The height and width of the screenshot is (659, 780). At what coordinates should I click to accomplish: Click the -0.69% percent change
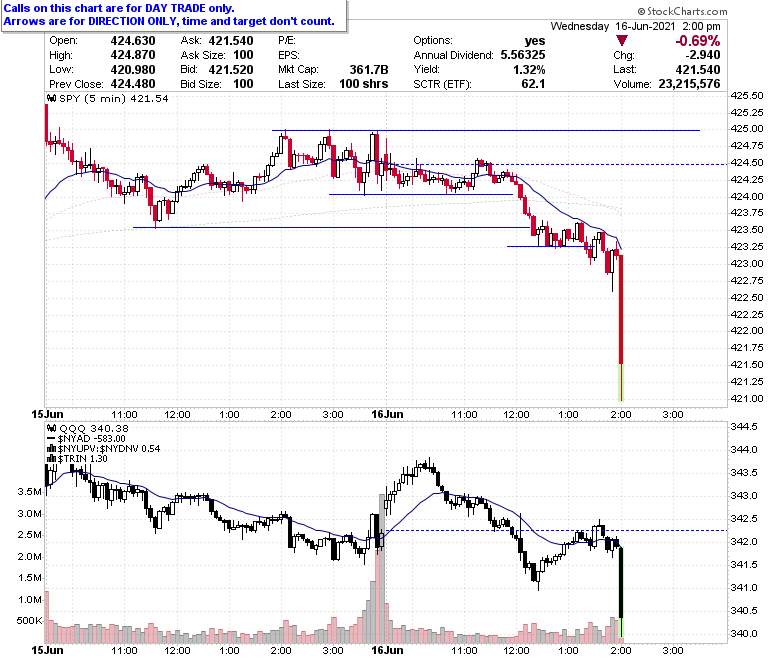pyautogui.click(x=697, y=41)
